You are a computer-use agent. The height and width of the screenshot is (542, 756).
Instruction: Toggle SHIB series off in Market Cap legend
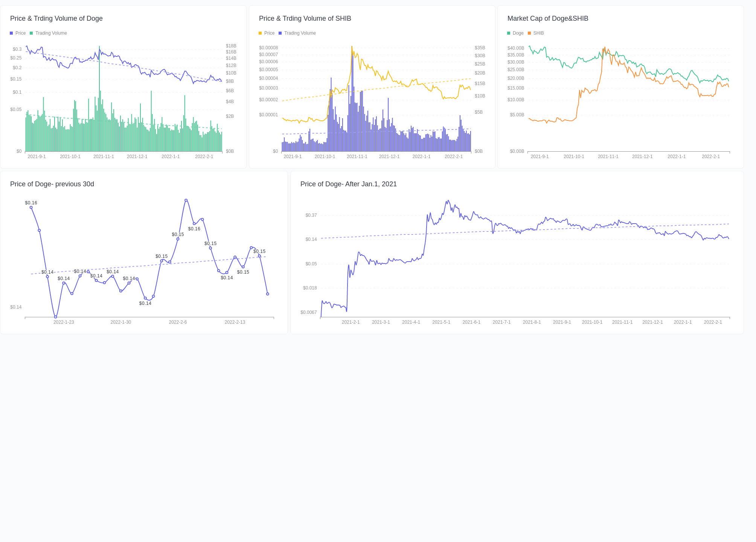(536, 33)
